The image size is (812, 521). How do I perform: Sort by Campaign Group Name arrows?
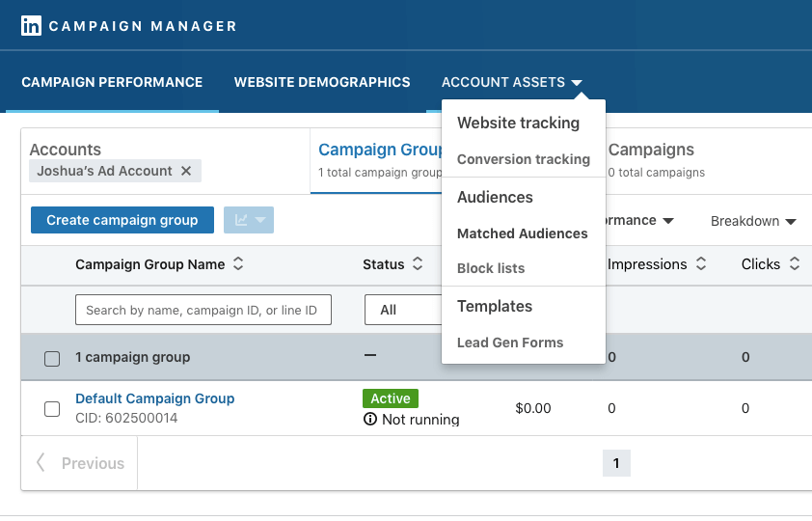point(238,264)
